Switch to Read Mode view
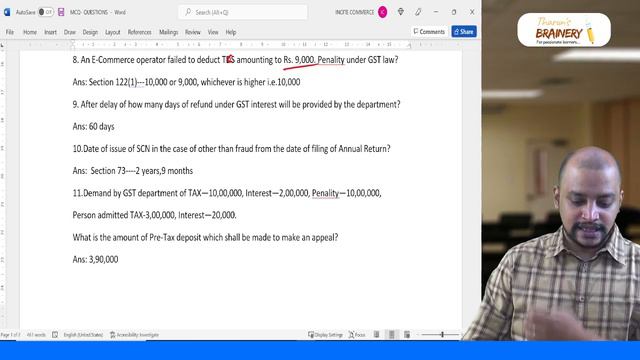 pos(376,335)
